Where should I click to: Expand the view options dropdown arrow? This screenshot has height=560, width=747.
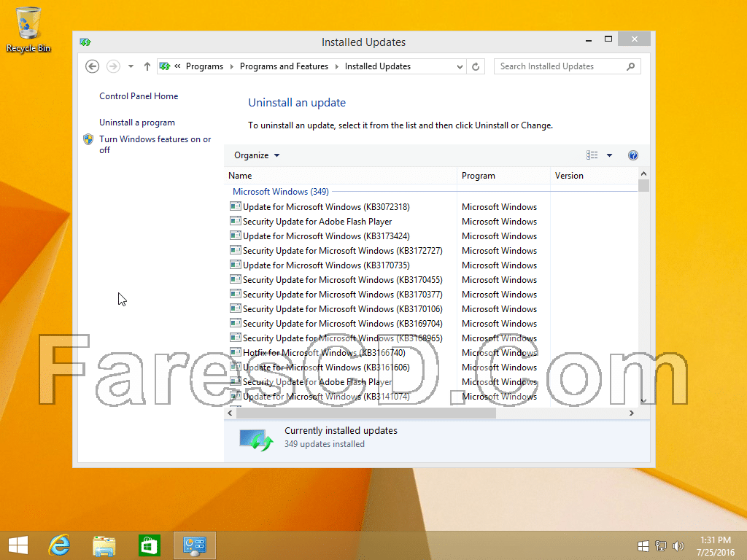(x=609, y=155)
